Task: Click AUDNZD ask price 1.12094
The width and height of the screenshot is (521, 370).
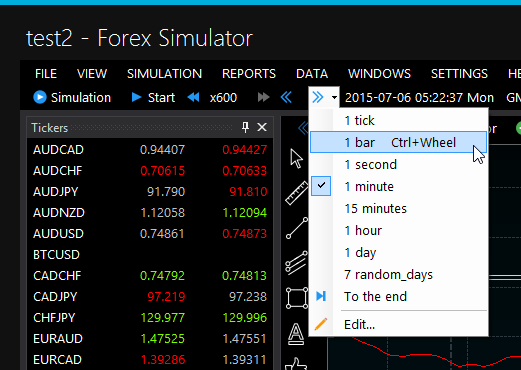Action: 245,213
